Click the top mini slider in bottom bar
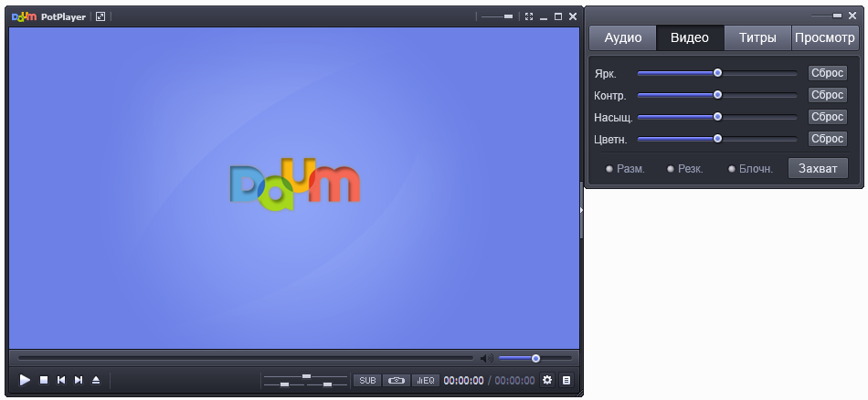Viewport: 868px width, 400px height. tap(305, 376)
